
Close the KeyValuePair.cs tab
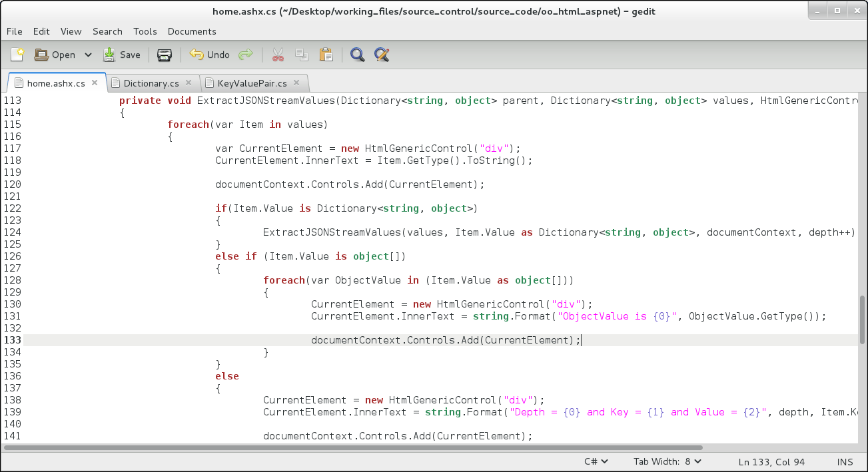pyautogui.click(x=296, y=83)
